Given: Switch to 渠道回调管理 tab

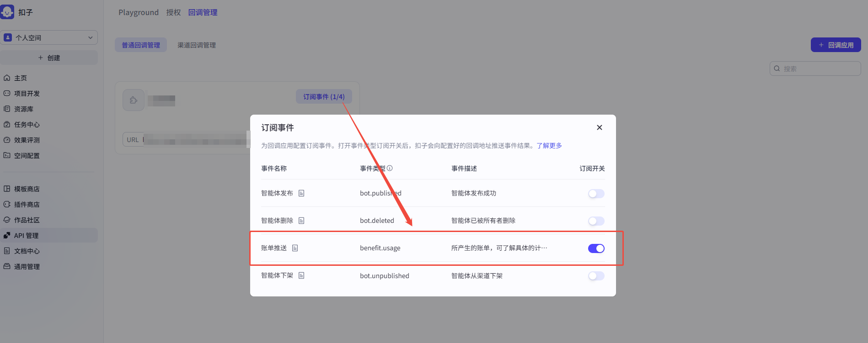Looking at the screenshot, I should tap(197, 45).
